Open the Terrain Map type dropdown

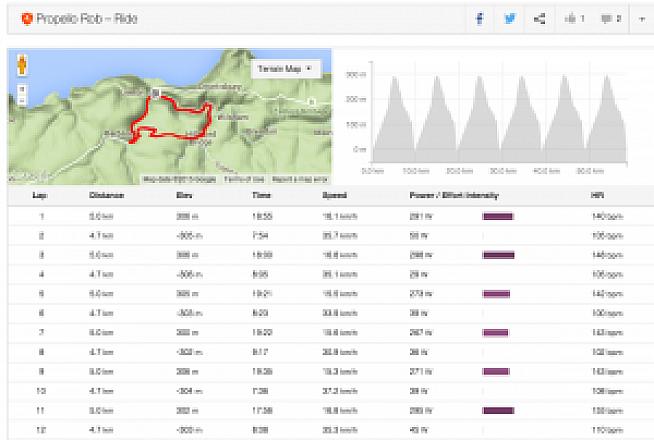coord(285,68)
